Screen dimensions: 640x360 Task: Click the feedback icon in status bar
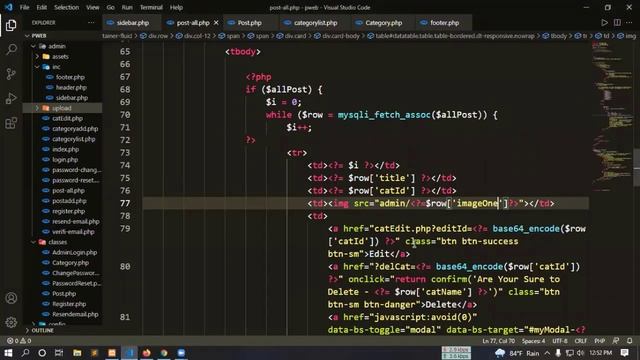pos(616,340)
